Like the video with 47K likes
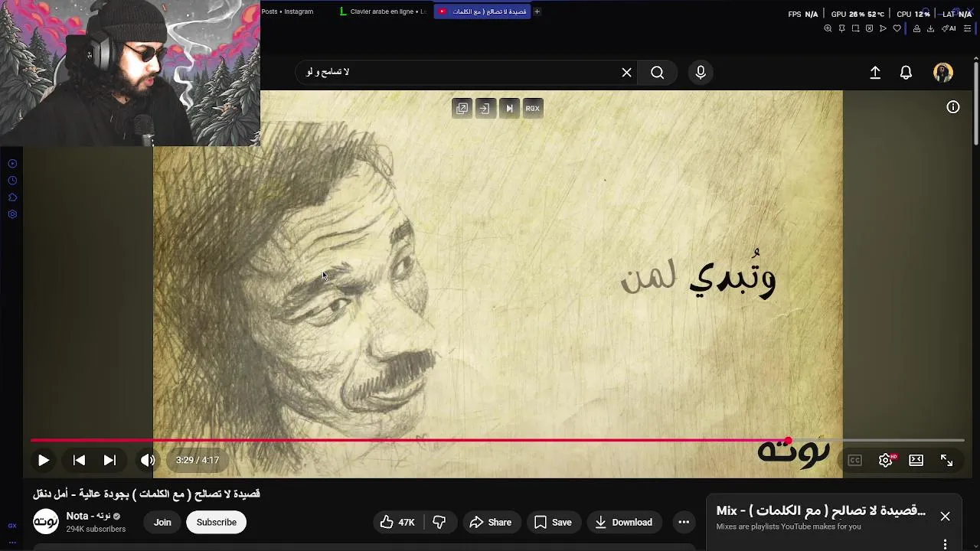980x551 pixels. coord(397,522)
